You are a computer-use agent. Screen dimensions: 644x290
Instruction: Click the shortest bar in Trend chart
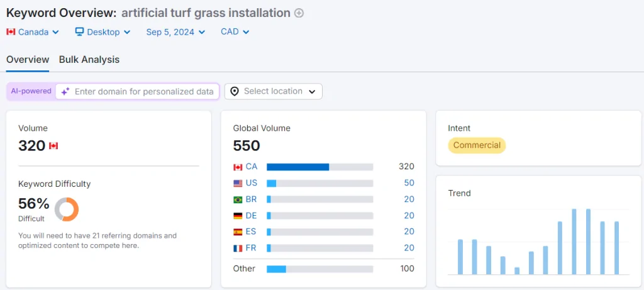click(x=517, y=271)
